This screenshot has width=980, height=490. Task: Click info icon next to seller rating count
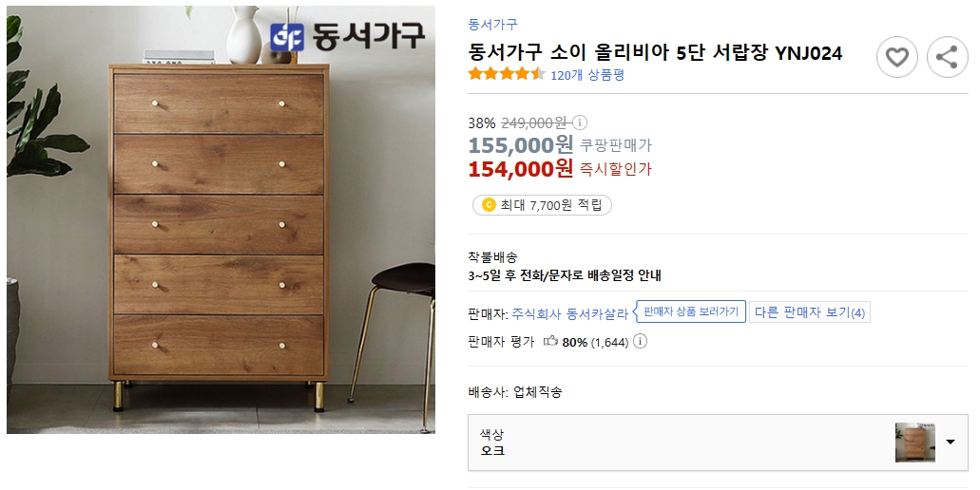[x=640, y=342]
